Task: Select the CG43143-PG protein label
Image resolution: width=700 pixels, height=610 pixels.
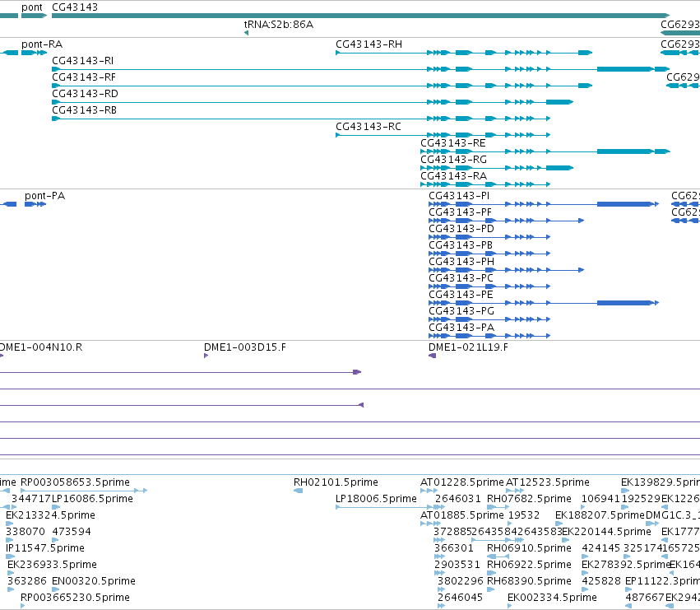Action: pyautogui.click(x=461, y=311)
